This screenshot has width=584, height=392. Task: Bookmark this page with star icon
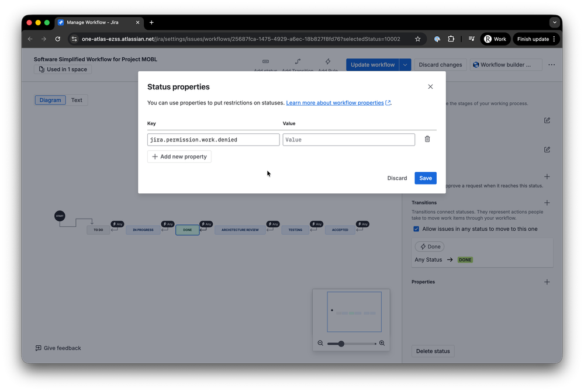[x=417, y=39]
